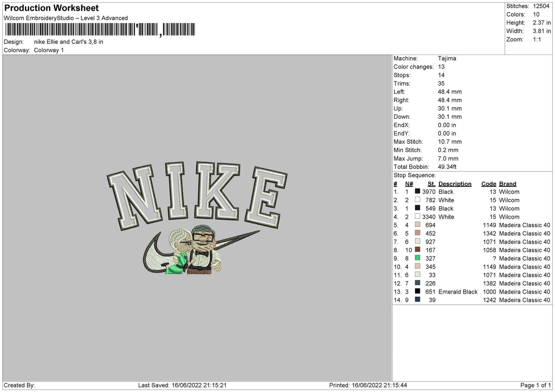This screenshot has width=555, height=392.
Task: Select the beige swatch with 345 stitches
Action: [418, 267]
